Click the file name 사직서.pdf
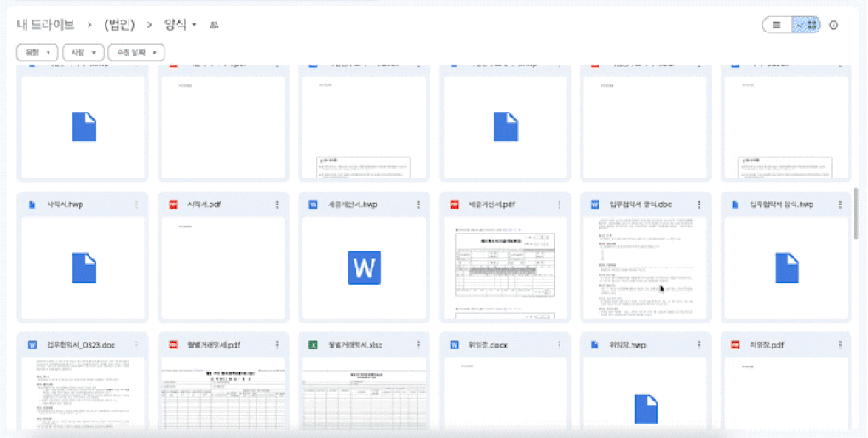This screenshot has height=438, width=868. tap(204, 205)
